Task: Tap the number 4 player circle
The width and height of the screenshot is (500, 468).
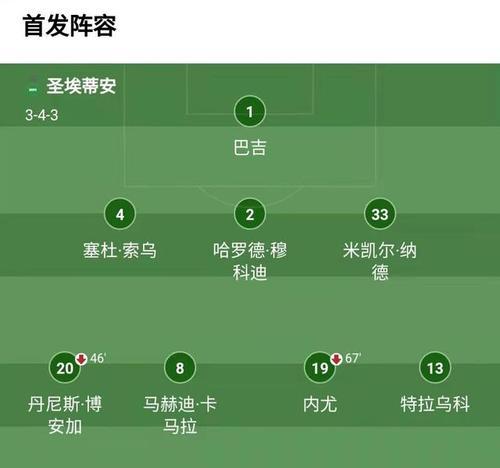Action: 120,214
